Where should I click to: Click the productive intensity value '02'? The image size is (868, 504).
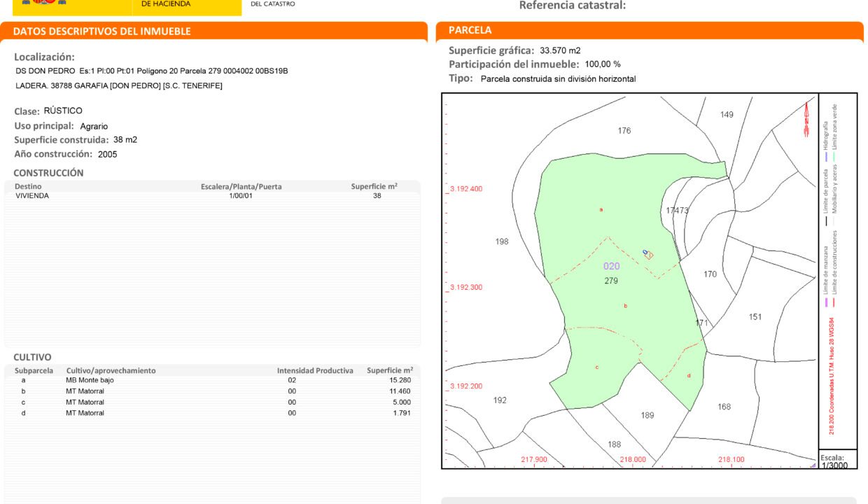pyautogui.click(x=292, y=380)
